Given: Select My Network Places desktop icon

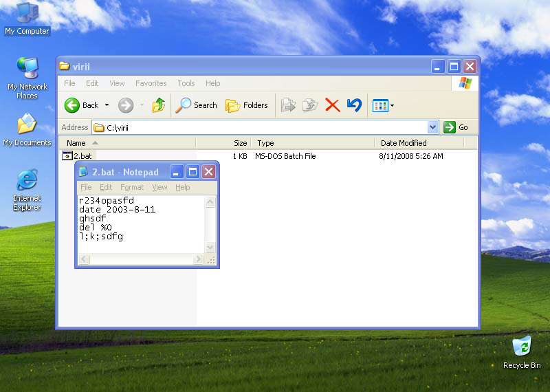Looking at the screenshot, I should pos(27,78).
